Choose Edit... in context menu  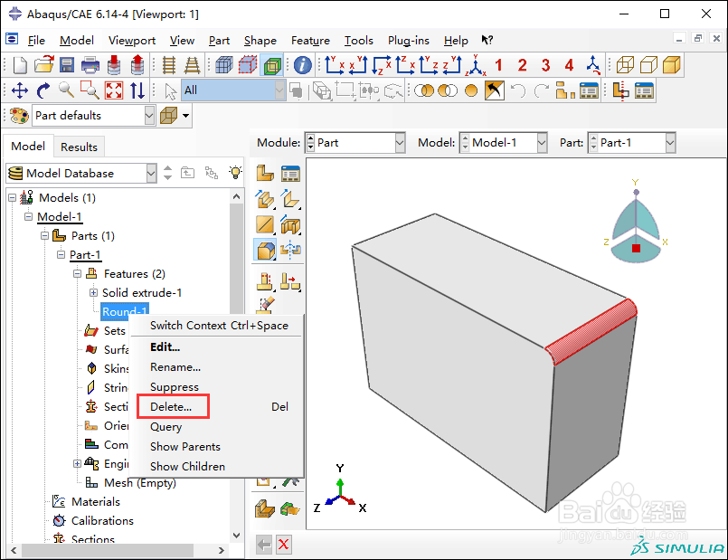[165, 346]
